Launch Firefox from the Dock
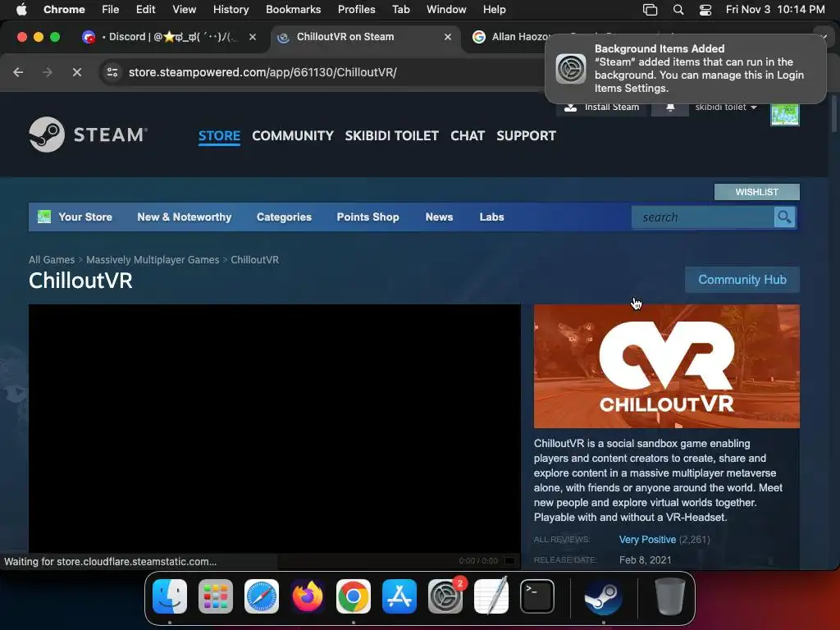This screenshot has height=630, width=840. click(x=308, y=596)
